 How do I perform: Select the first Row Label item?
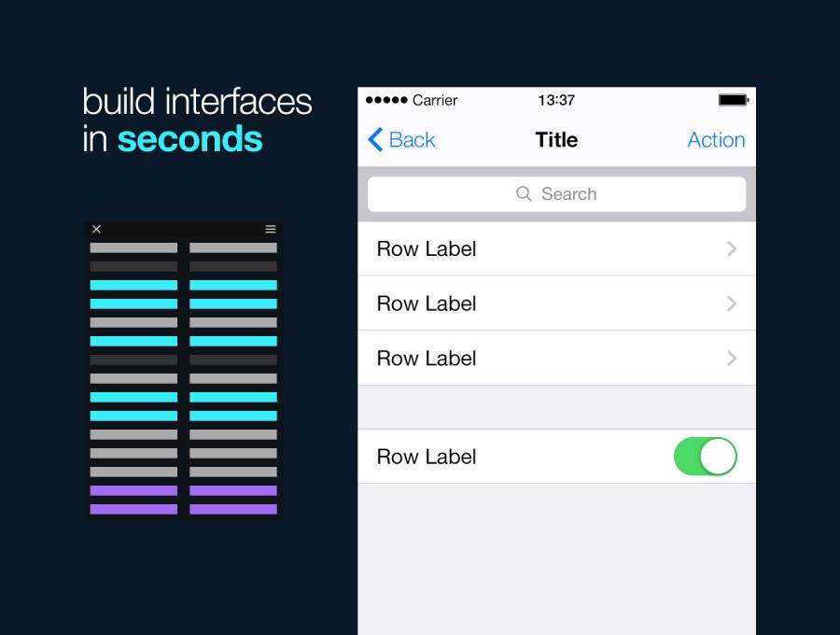click(x=427, y=248)
